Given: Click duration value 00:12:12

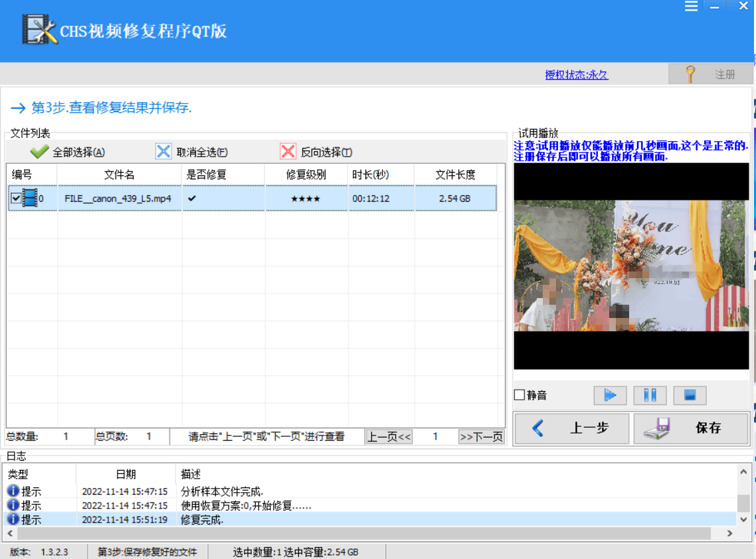Looking at the screenshot, I should 371,199.
